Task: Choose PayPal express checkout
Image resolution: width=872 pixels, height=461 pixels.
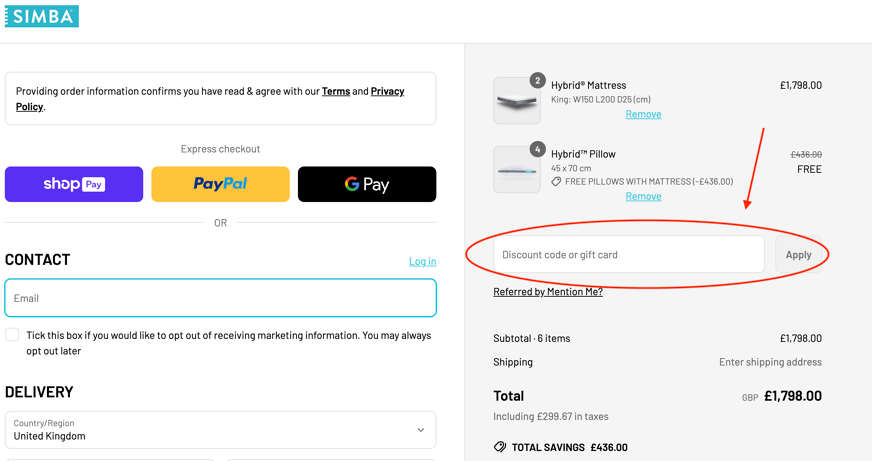Action: [x=220, y=184]
